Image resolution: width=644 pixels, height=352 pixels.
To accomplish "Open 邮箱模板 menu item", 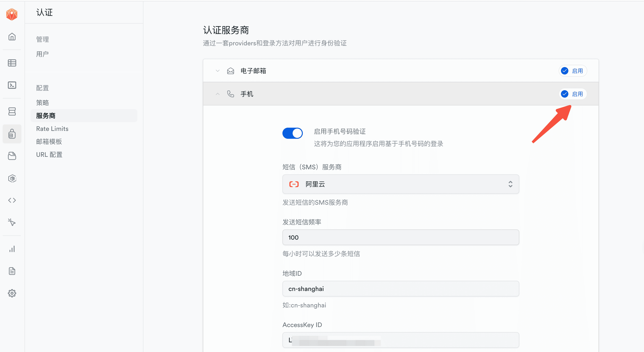I will (x=49, y=142).
